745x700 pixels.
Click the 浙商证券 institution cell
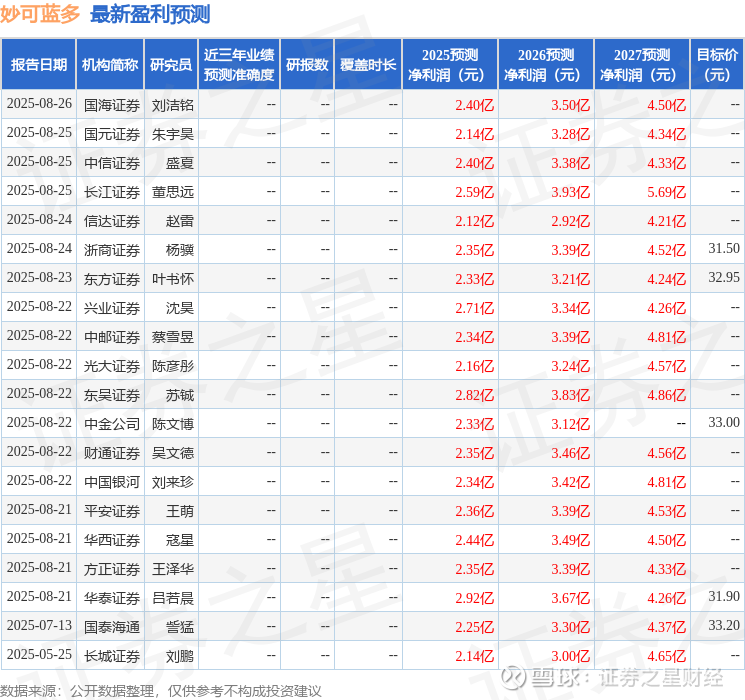(x=112, y=250)
